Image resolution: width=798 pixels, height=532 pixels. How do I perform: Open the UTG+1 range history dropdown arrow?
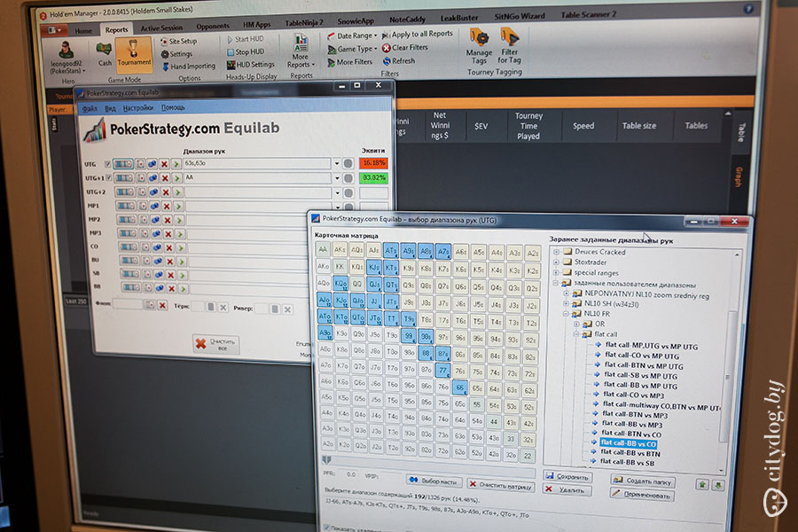(338, 178)
